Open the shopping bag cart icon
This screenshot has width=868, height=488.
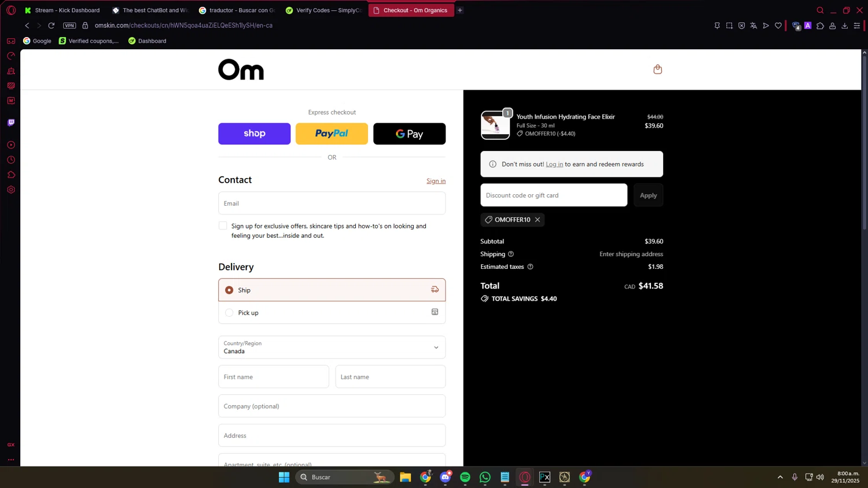657,69
